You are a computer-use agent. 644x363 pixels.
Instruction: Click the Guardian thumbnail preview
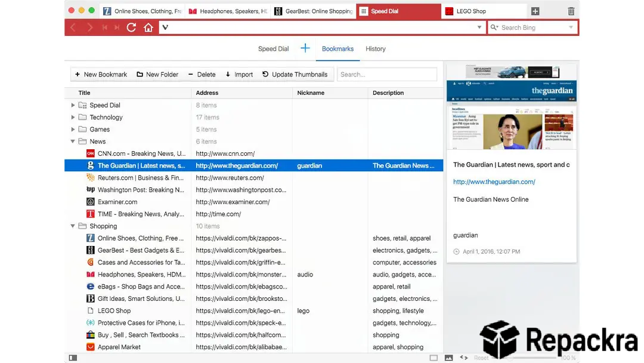pos(512,107)
